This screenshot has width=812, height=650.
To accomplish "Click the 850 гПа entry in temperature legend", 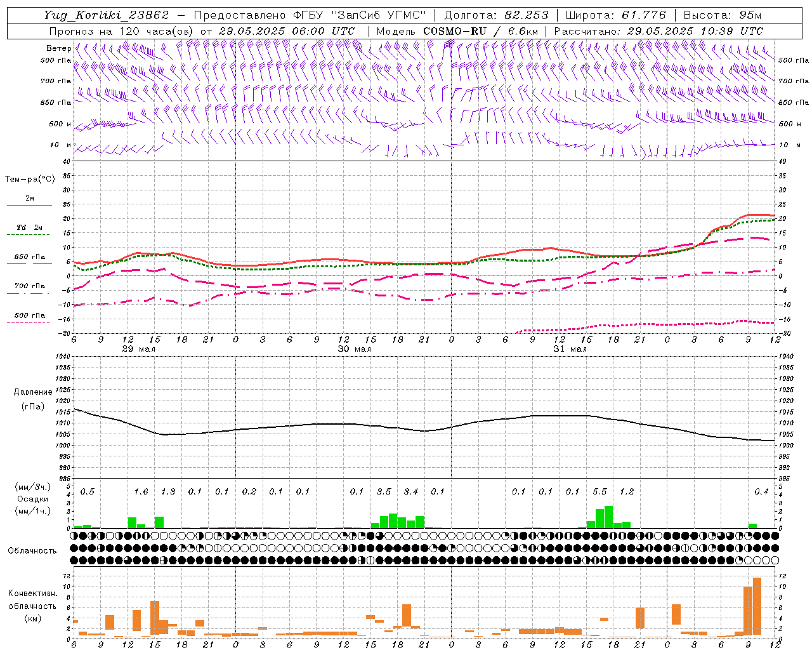I will tap(29, 257).
